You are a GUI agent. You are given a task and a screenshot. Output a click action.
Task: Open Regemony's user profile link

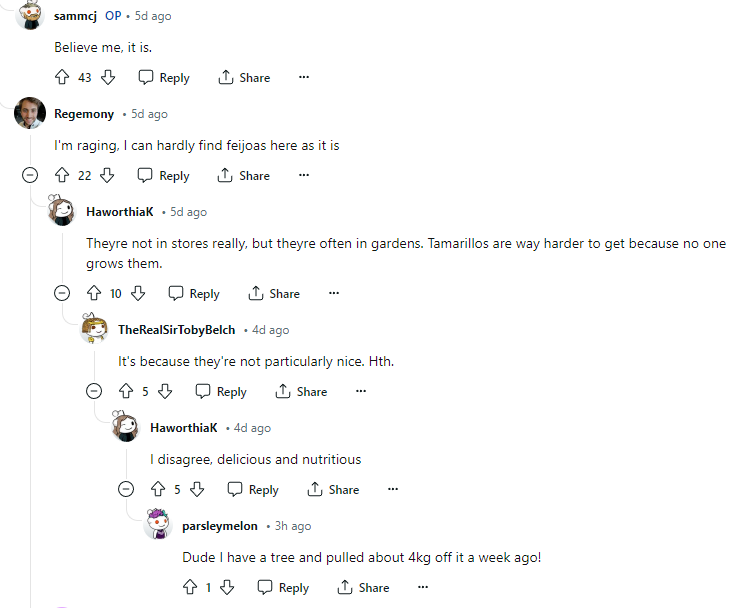[x=84, y=114]
